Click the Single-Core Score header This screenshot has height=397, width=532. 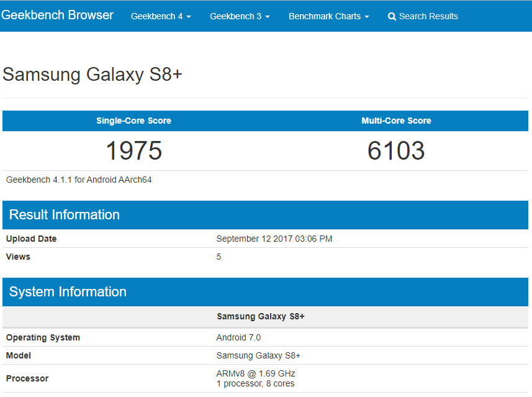133,121
